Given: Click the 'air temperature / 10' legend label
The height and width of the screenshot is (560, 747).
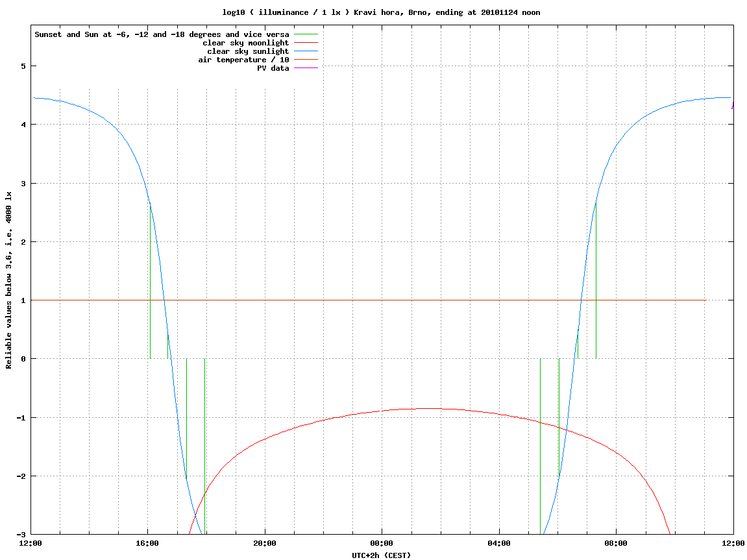Looking at the screenshot, I should click(243, 60).
